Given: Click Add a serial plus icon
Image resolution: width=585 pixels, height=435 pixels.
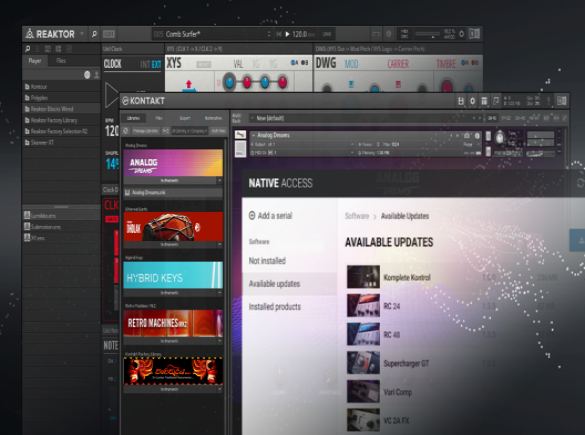Looking at the screenshot, I should pyautogui.click(x=252, y=215).
